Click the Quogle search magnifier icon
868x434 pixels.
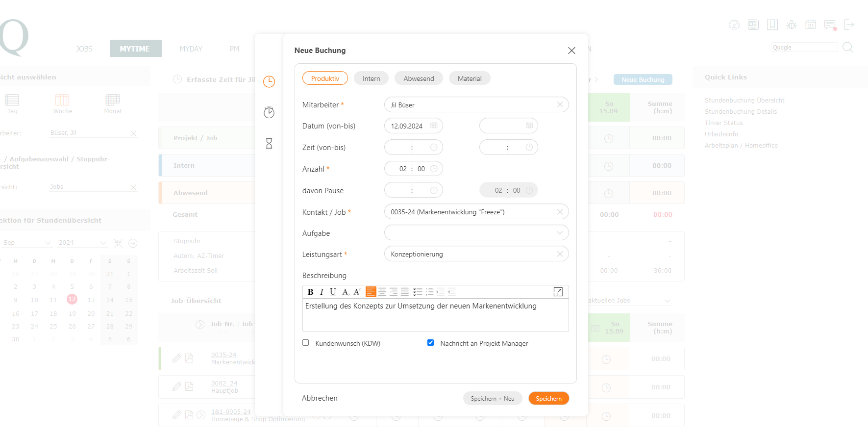coord(848,48)
